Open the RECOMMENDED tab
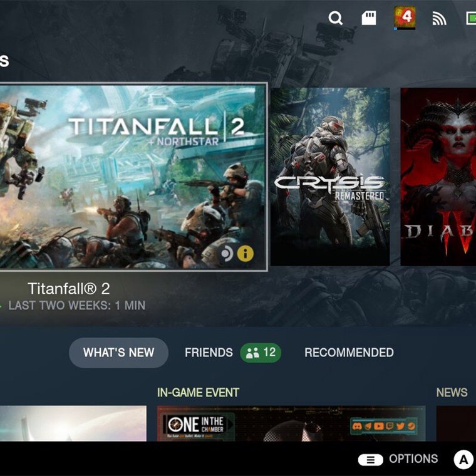Viewport: 476px width, 476px height. pyautogui.click(x=349, y=353)
